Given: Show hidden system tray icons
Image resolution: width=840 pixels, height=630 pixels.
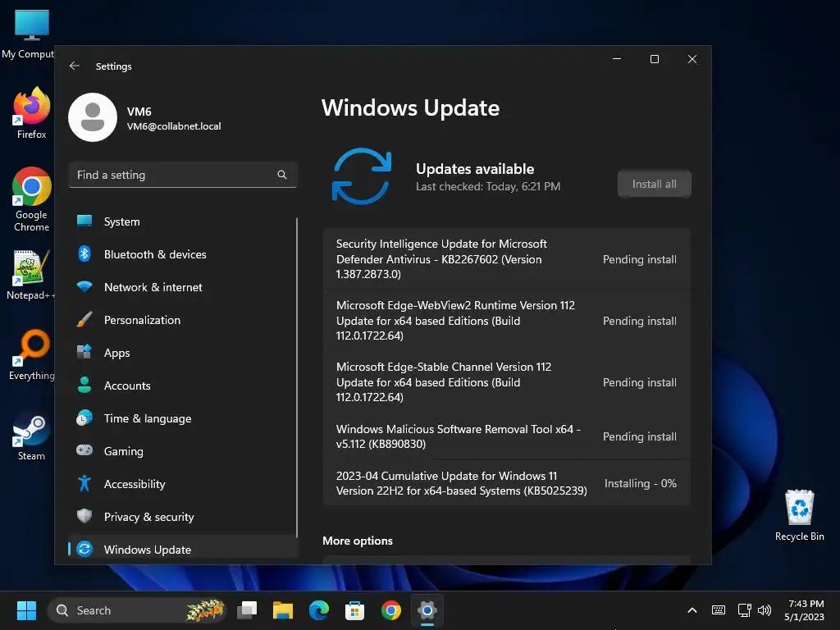Looking at the screenshot, I should tap(692, 610).
